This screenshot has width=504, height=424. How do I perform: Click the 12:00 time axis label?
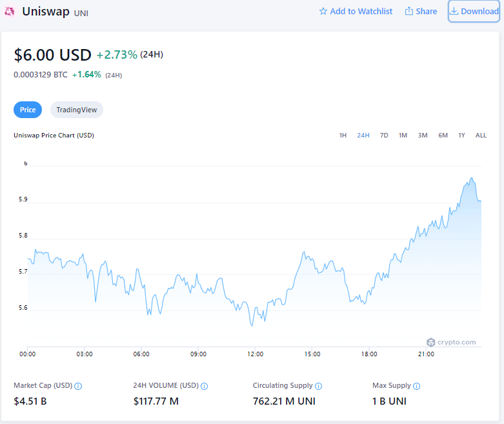[x=255, y=354]
